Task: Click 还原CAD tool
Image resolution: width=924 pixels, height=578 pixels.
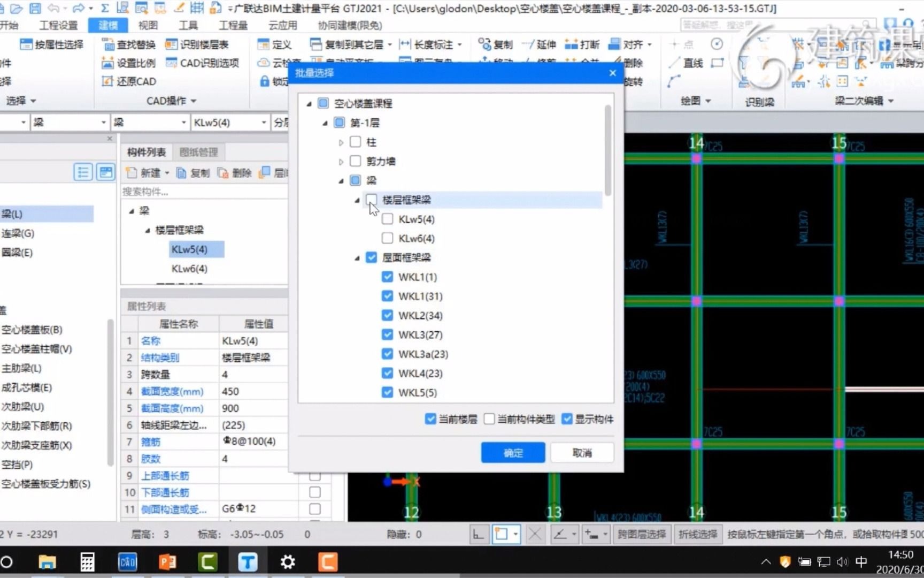Action: [129, 81]
